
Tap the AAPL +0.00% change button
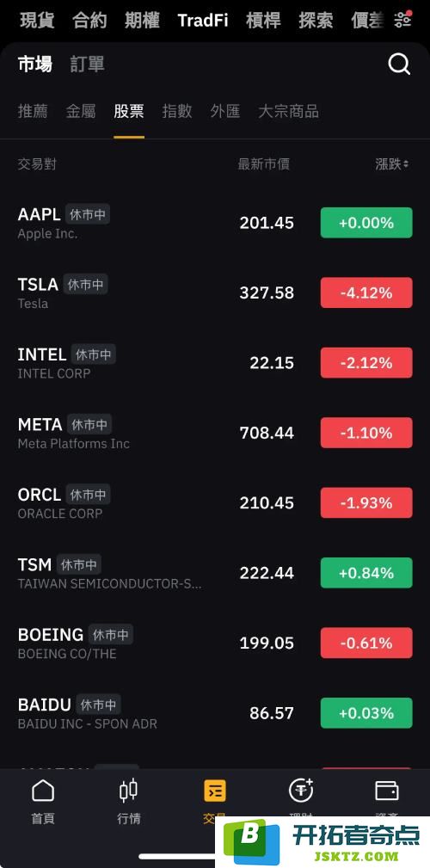pyautogui.click(x=366, y=223)
